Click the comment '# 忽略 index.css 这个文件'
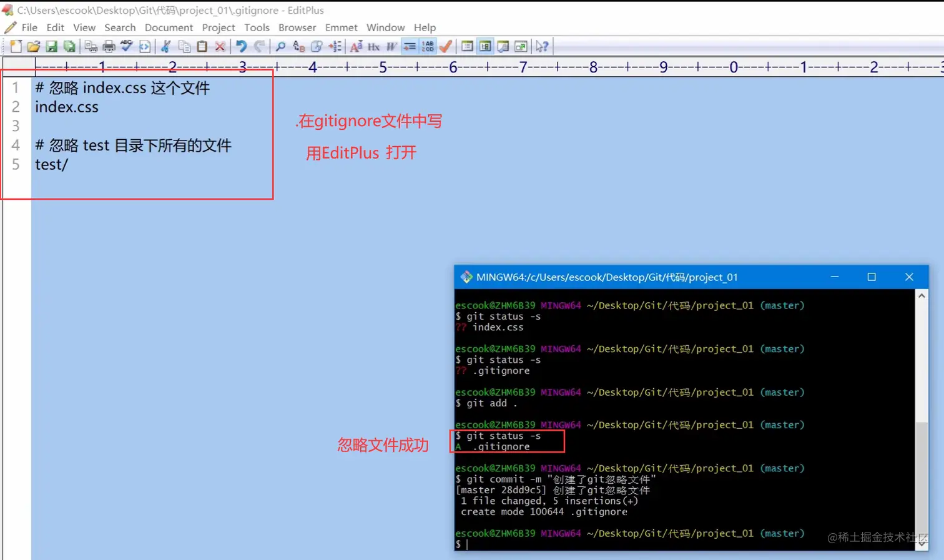Image resolution: width=944 pixels, height=560 pixels. tap(122, 87)
